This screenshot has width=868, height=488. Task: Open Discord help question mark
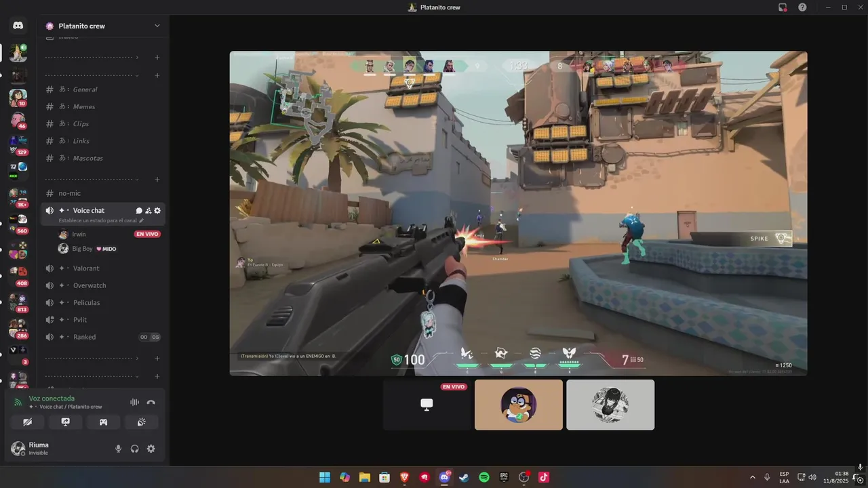[x=802, y=7]
